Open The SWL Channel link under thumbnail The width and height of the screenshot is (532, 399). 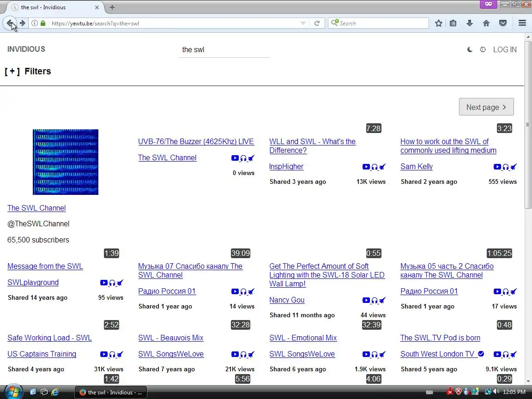[x=36, y=208]
